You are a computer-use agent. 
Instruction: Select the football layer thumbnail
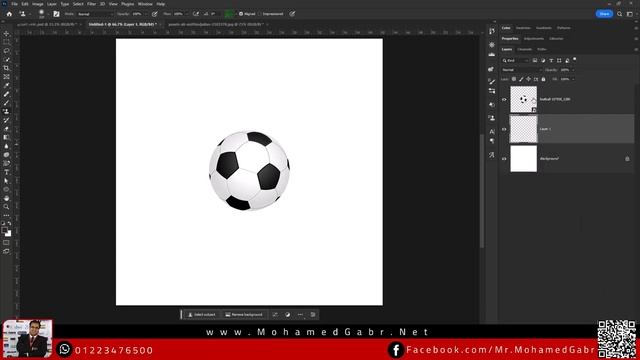pos(524,99)
